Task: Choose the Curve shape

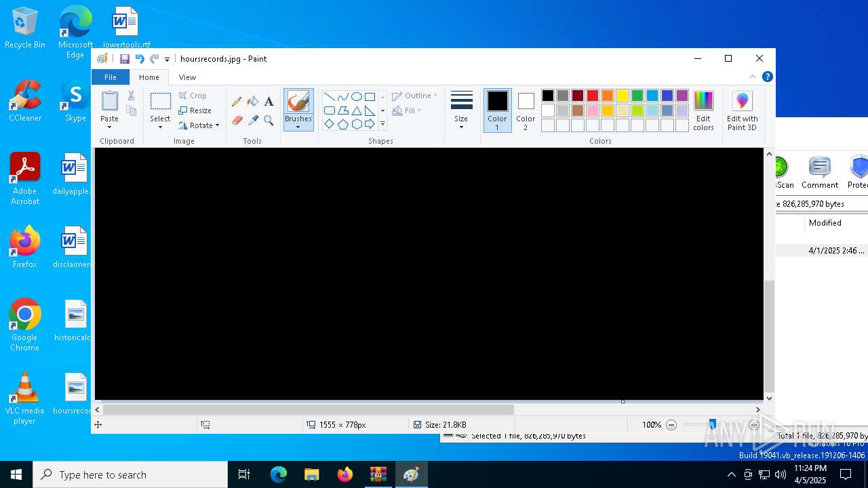Action: tap(342, 96)
